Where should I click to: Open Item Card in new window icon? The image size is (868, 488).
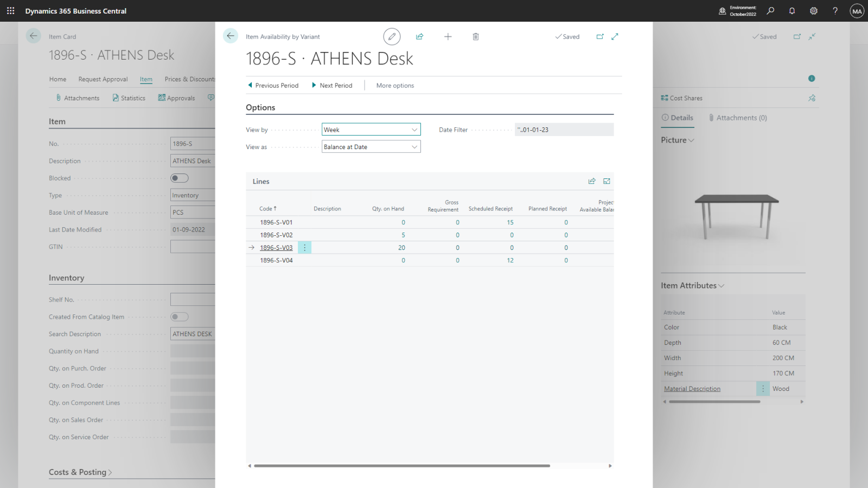click(797, 36)
